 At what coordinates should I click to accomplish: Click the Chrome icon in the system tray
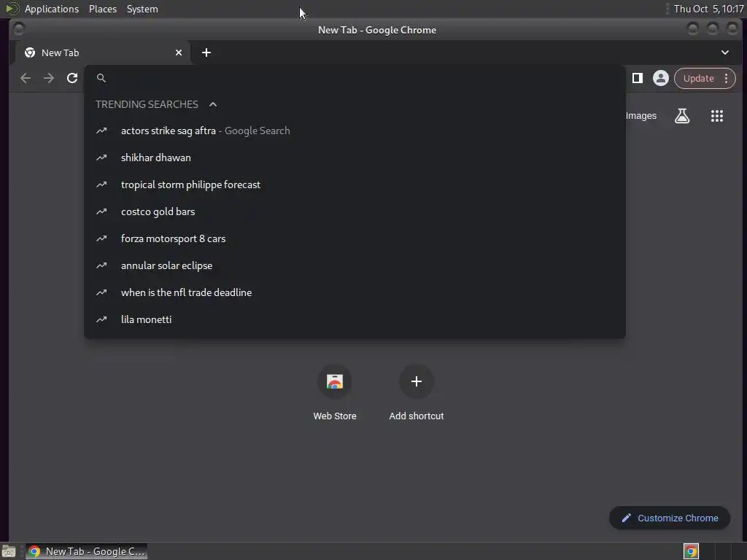691,551
